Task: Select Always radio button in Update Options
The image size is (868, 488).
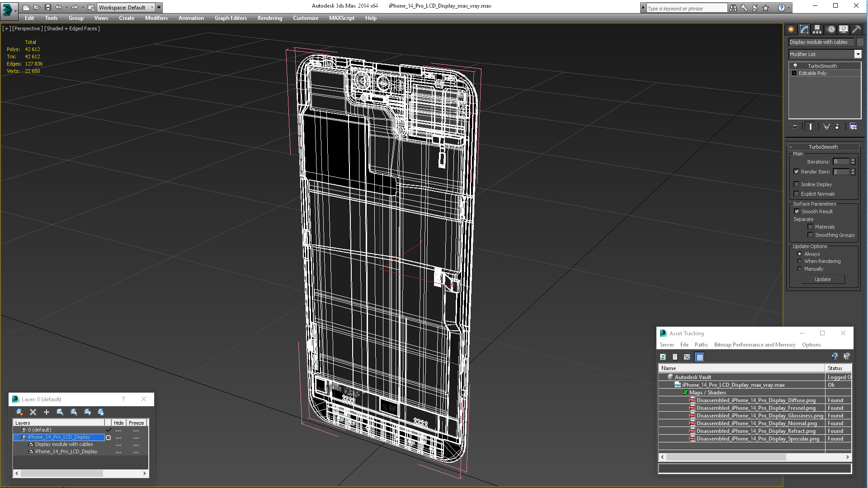Action: click(799, 253)
